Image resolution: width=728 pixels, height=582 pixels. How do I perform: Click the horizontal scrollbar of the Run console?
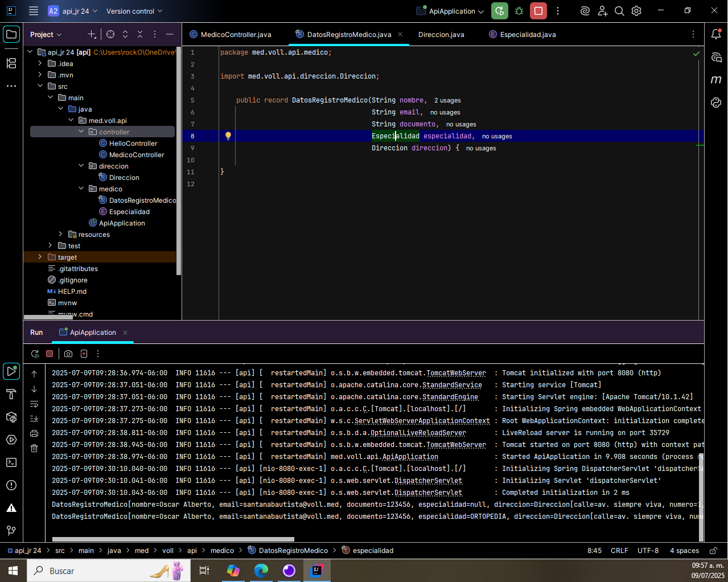173,539
